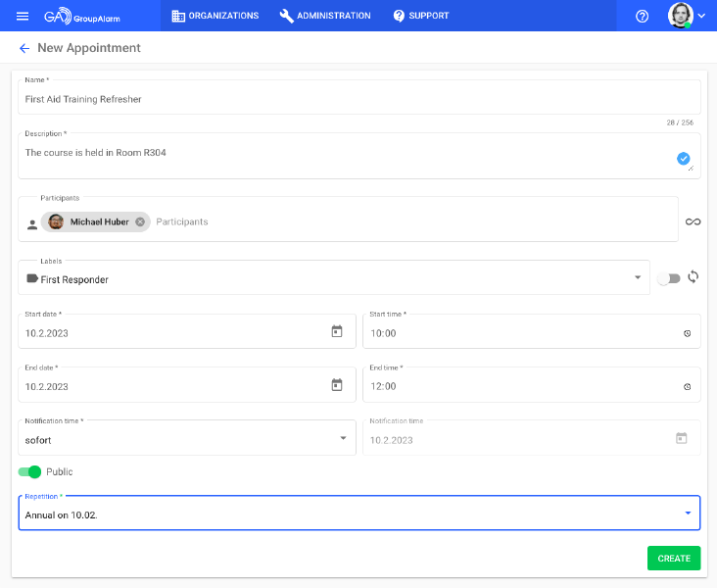Open the Administration menu
The image size is (717, 588).
tap(325, 16)
